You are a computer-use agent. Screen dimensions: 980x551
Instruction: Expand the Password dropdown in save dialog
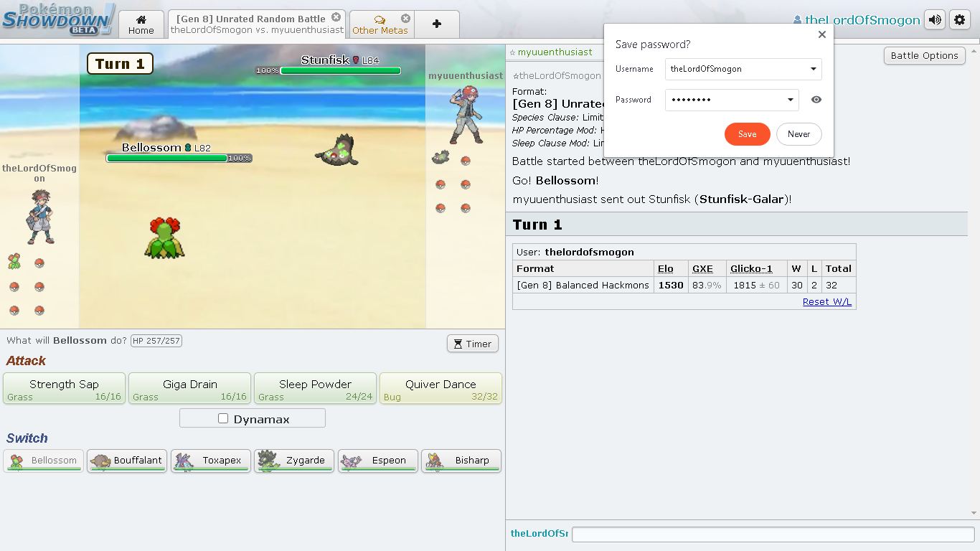791,100
